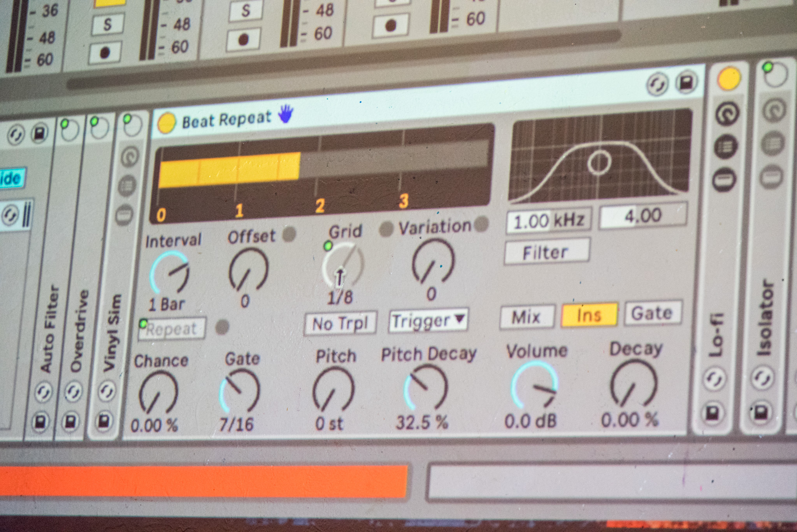Toggle the No Trpl button
The height and width of the screenshot is (532, 797).
341,323
